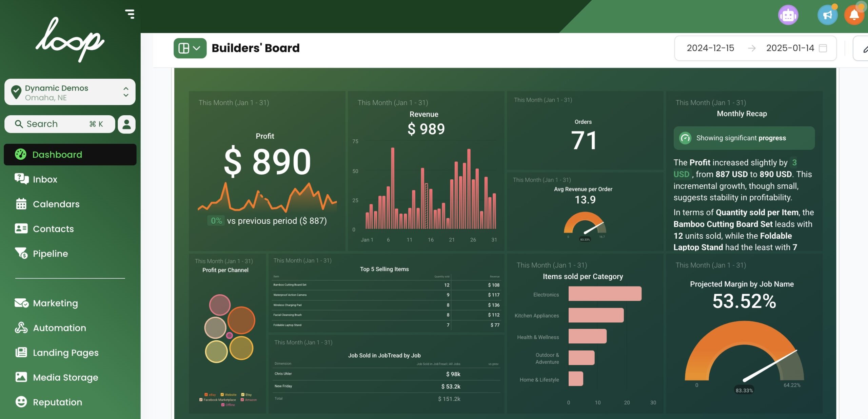Click the Waterproof Action Camera row
The image size is (868, 419).
(386, 295)
